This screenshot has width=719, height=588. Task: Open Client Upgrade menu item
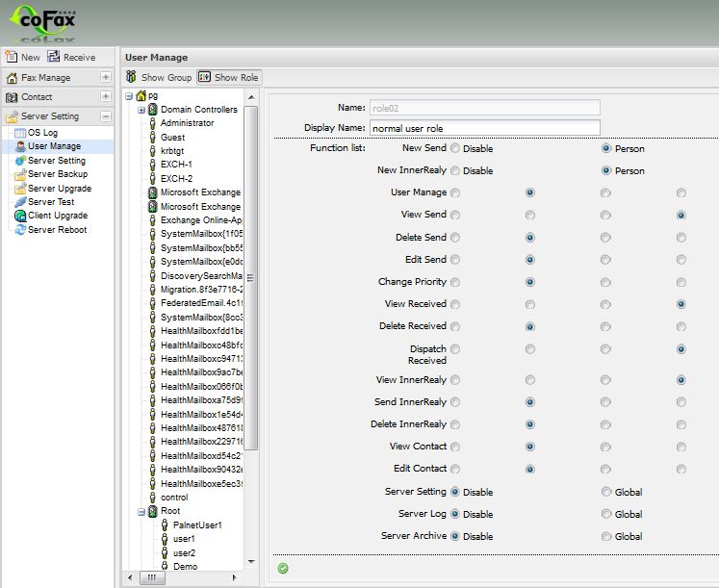point(58,216)
